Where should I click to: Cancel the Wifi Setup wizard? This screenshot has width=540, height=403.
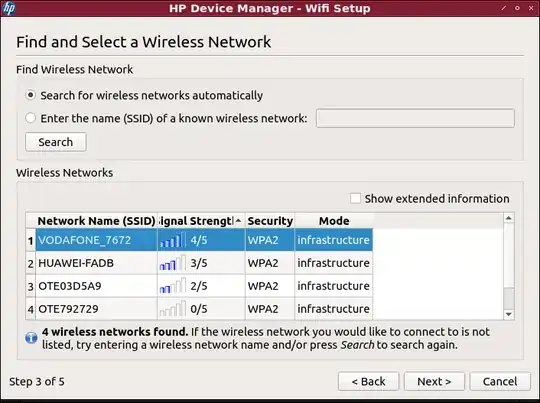coord(500,381)
